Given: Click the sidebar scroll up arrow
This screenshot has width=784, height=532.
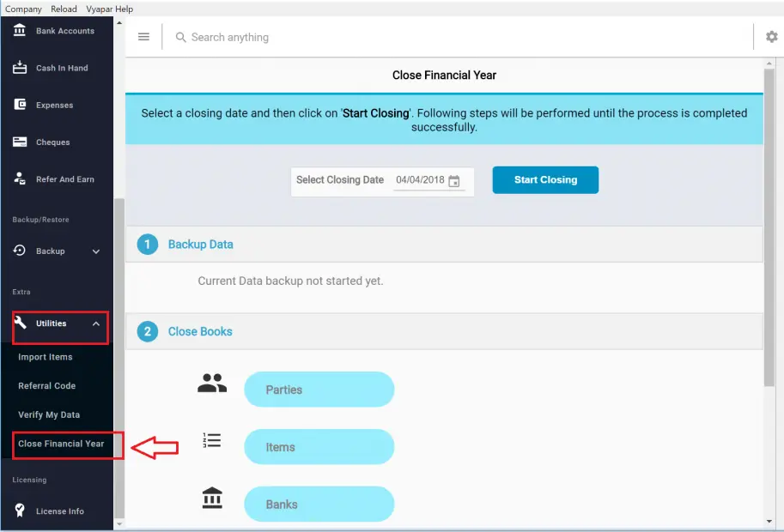Looking at the screenshot, I should 119,22.
